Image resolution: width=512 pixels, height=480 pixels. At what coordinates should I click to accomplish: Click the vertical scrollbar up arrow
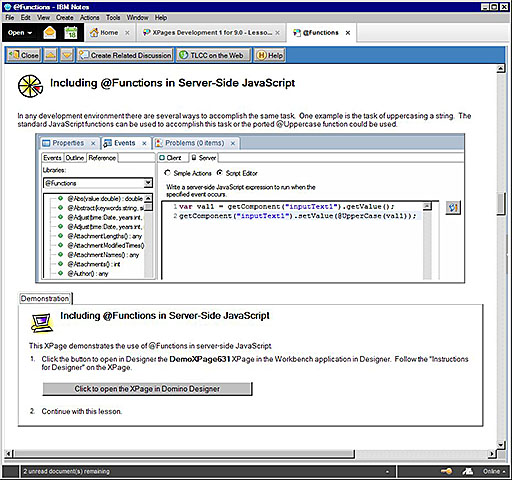[x=501, y=69]
